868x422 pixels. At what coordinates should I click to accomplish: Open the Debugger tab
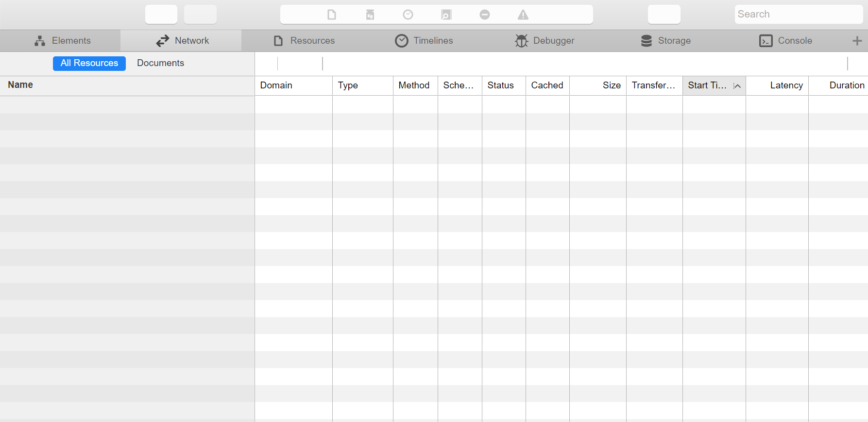(x=544, y=41)
